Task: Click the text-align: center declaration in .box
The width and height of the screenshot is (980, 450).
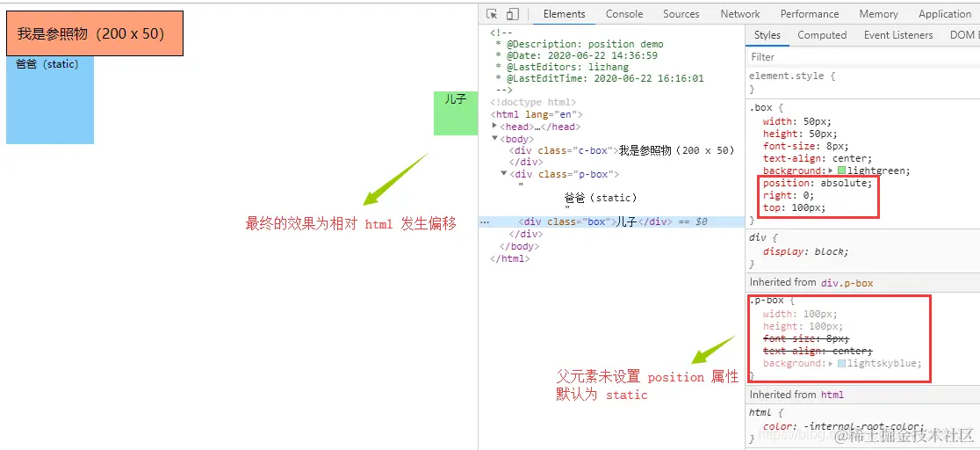Action: [817, 158]
